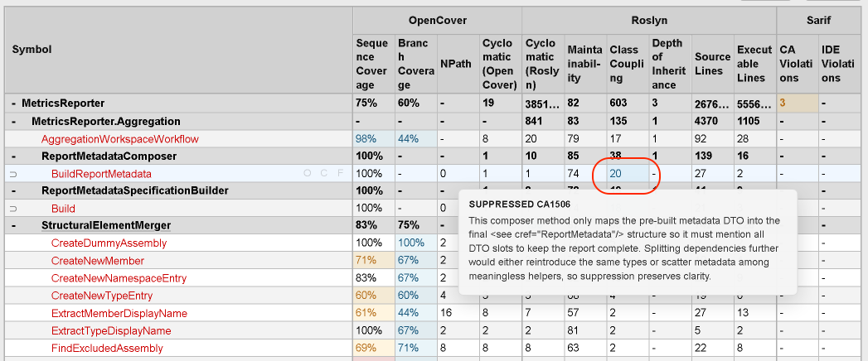The height and width of the screenshot is (361, 868).
Task: Click CreateDummyAssembly's 100% branch coverage cell
Action: click(x=415, y=243)
